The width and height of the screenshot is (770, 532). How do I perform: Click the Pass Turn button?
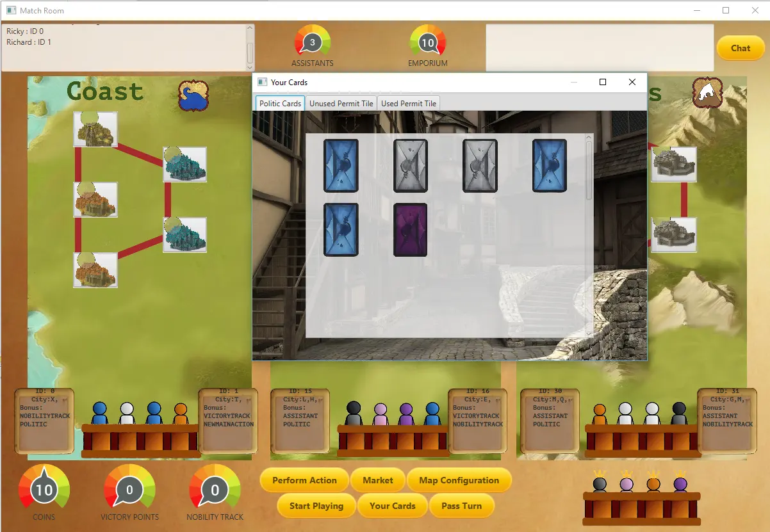pos(461,506)
